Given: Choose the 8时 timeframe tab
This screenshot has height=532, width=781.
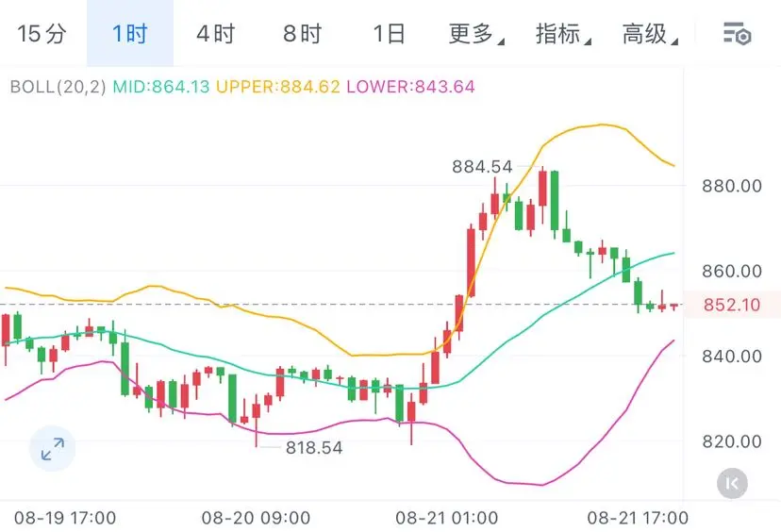Looking at the screenshot, I should (303, 34).
